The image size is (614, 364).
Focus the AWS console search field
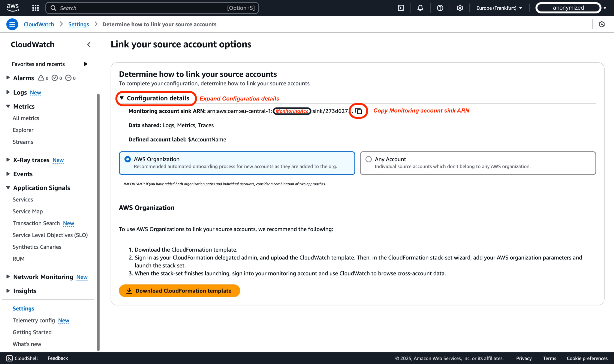click(x=152, y=8)
